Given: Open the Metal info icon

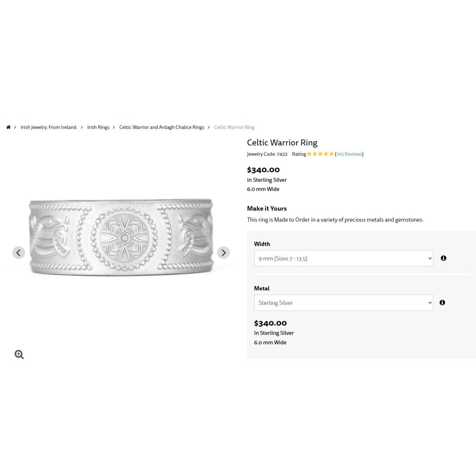Looking at the screenshot, I should coord(442,303).
